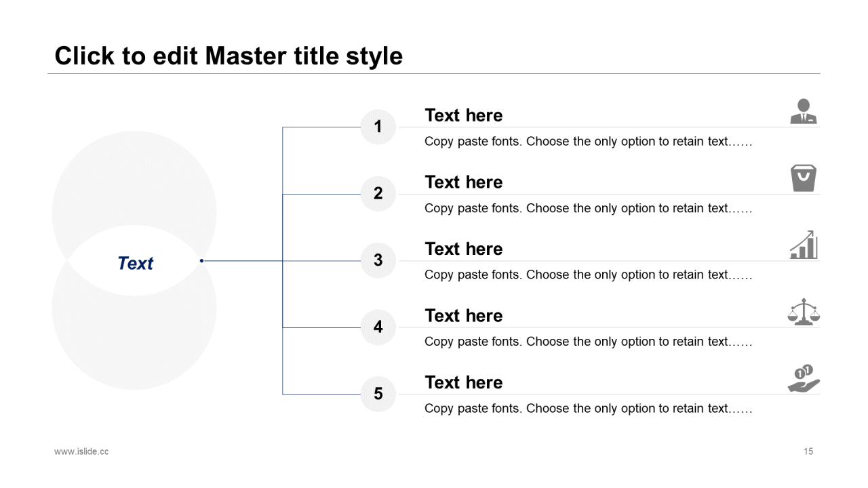This screenshot has width=868, height=488.
Task: Click the businessman person icon
Action: pyautogui.click(x=804, y=111)
